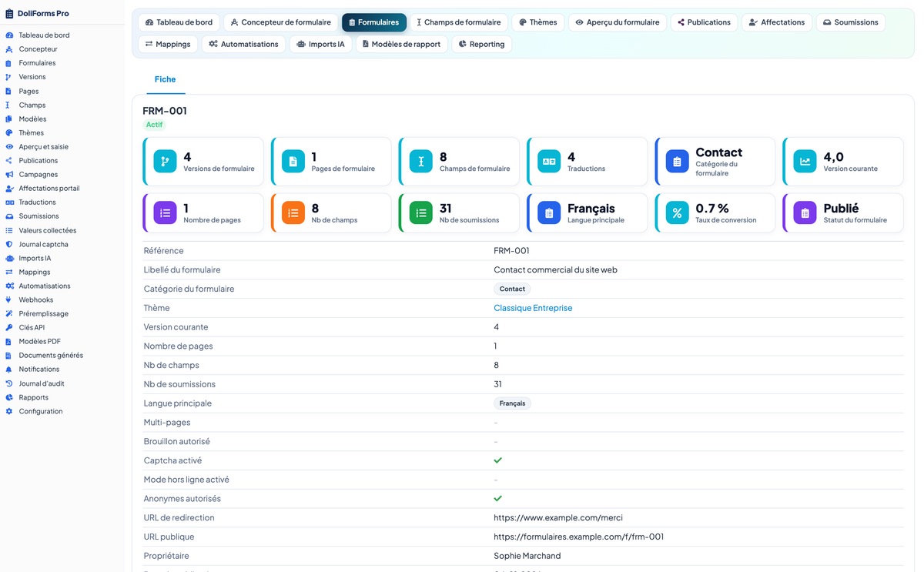This screenshot has width=924, height=572.
Task: Open the Fiche tab
Action: tap(165, 79)
